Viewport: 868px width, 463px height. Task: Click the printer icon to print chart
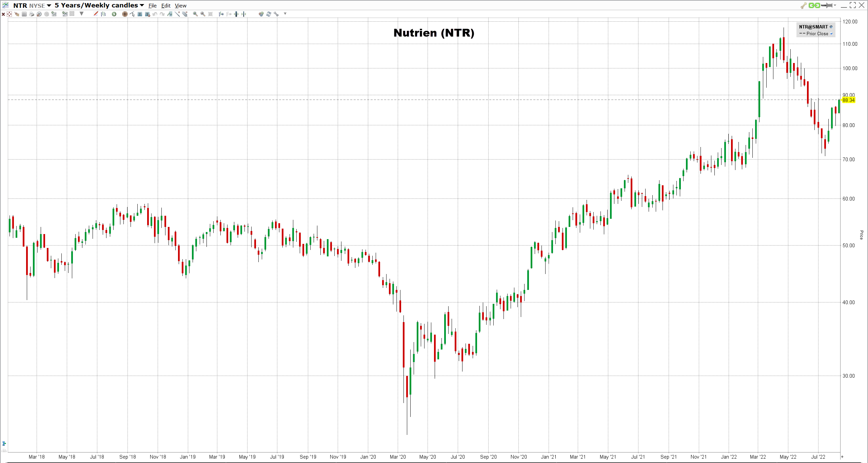[x=32, y=14]
